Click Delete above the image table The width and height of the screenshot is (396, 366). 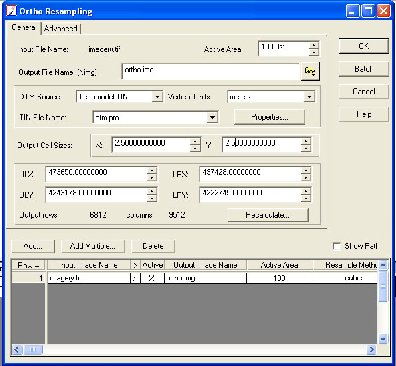point(153,246)
